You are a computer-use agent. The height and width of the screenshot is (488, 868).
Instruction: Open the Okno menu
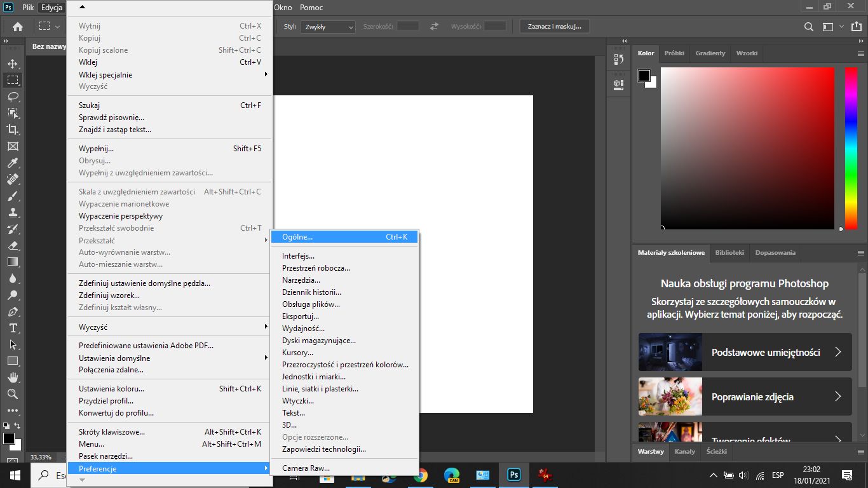pyautogui.click(x=283, y=7)
